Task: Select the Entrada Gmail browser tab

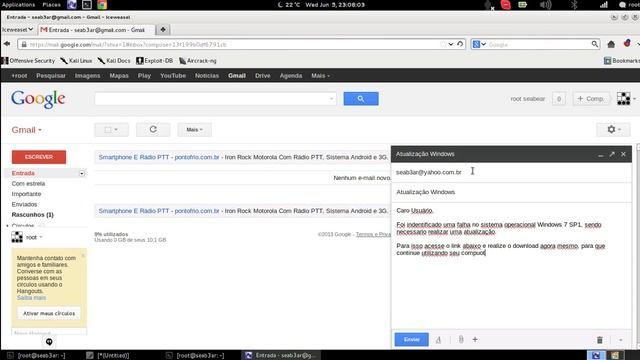Action: click(x=96, y=30)
